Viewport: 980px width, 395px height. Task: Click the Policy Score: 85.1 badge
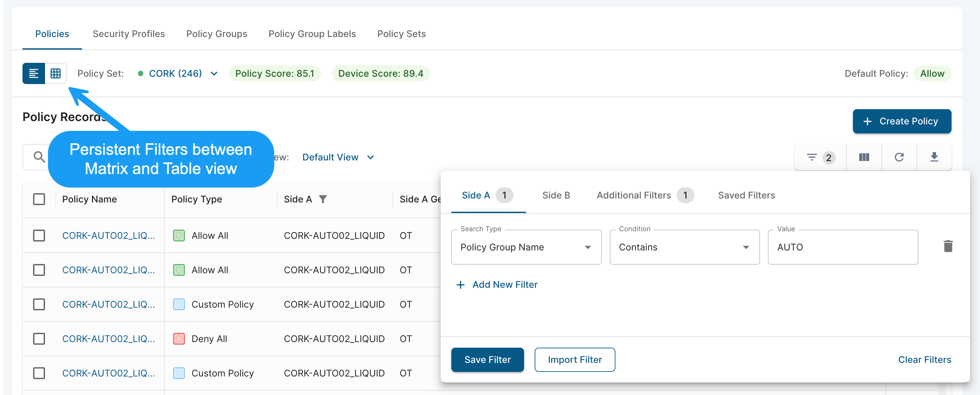pyautogui.click(x=275, y=73)
